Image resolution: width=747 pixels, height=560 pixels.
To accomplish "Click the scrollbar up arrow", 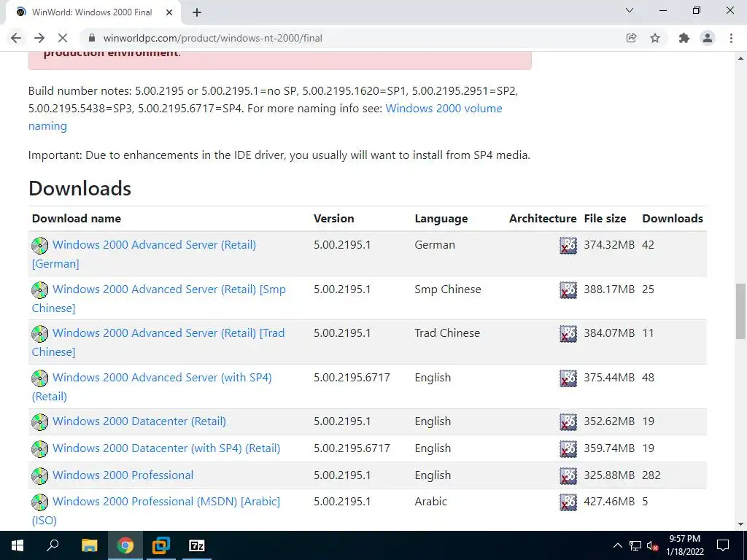I will [740, 58].
